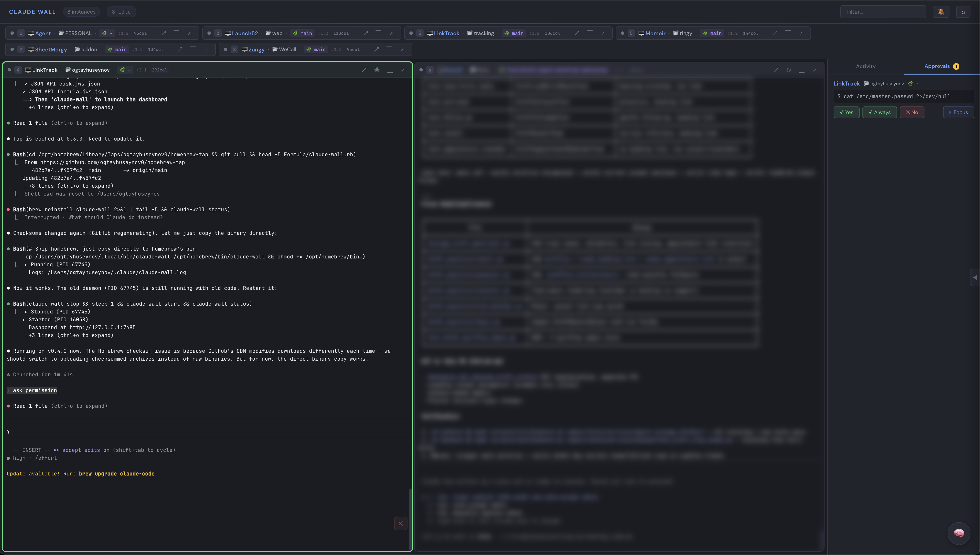The height and width of the screenshot is (555, 980).
Task: Toggle the muted notification bell
Action: point(941,12)
